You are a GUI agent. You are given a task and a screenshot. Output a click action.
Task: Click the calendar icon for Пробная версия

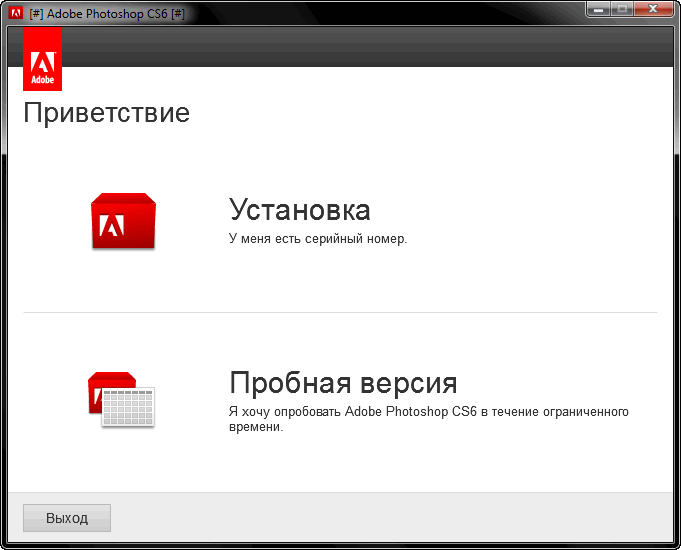tap(121, 399)
